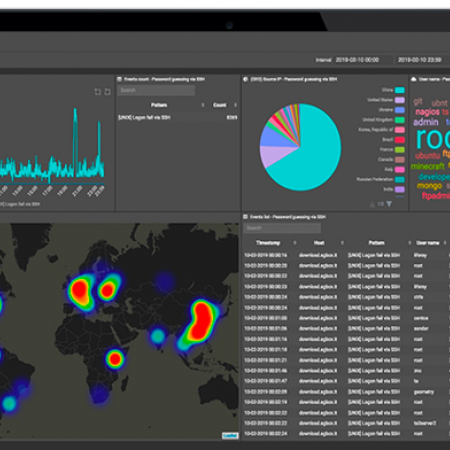Toggle Korea, Republic of legend entry
Viewport: 450px width, 450px height.
tap(381, 130)
